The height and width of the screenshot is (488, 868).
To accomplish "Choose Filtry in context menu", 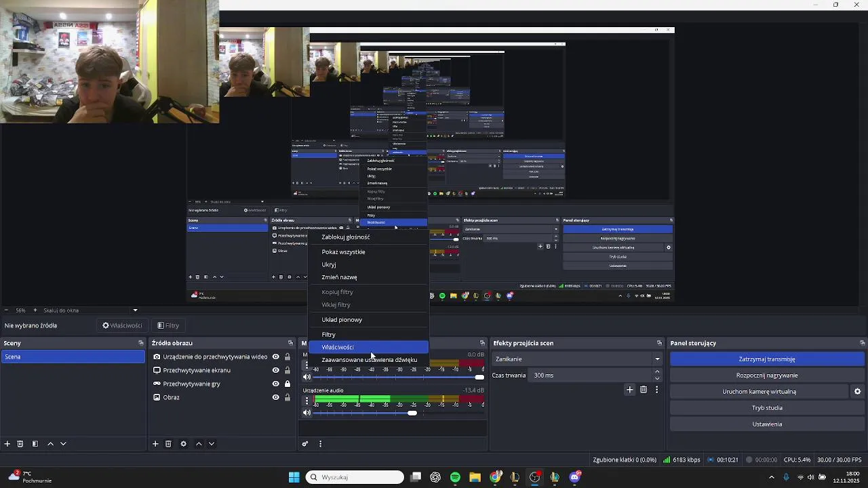I will [369, 335].
